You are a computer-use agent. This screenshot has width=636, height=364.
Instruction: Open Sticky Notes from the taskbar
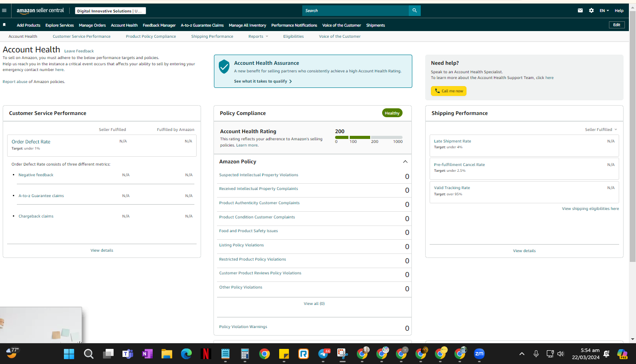(284, 354)
